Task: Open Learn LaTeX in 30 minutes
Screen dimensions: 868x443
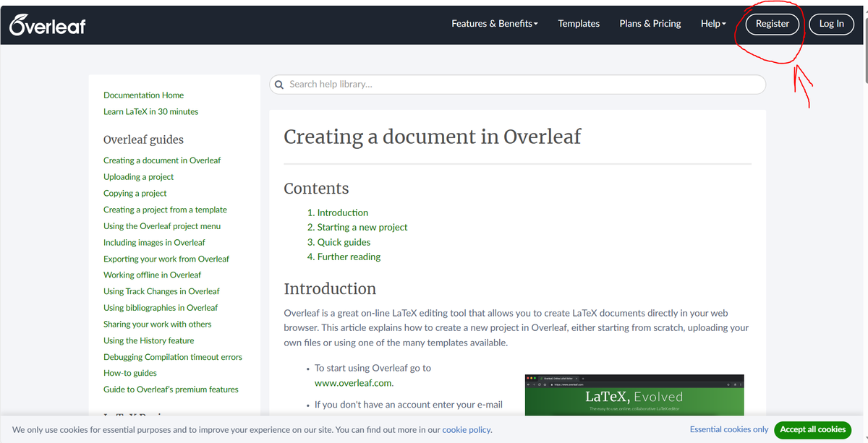Action: 150,112
